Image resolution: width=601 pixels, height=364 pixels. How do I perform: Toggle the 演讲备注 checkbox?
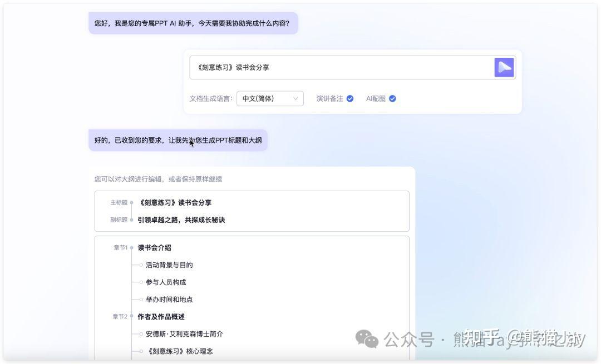tap(350, 98)
